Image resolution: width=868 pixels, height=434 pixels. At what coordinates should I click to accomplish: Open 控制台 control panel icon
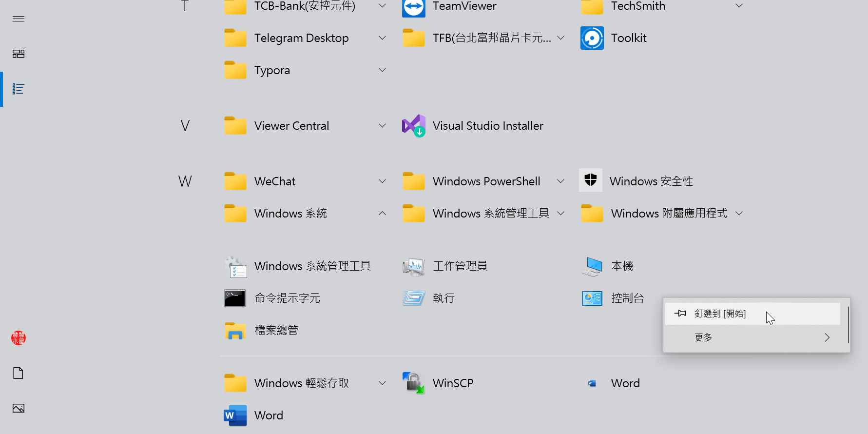(592, 298)
